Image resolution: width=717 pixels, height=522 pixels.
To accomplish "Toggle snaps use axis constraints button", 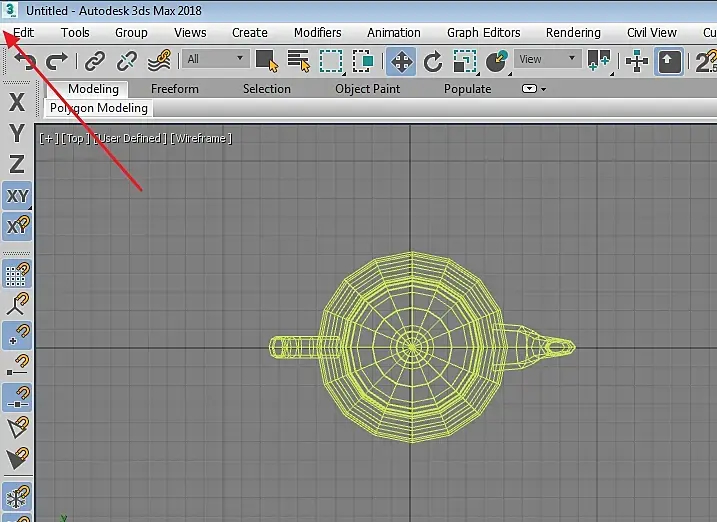I will pos(17,226).
